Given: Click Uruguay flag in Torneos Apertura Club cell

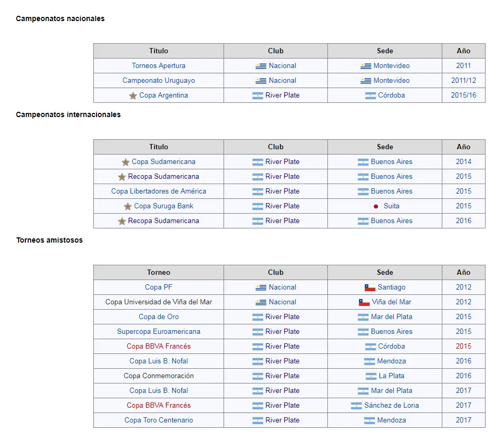Looking at the screenshot, I should pos(260,66).
